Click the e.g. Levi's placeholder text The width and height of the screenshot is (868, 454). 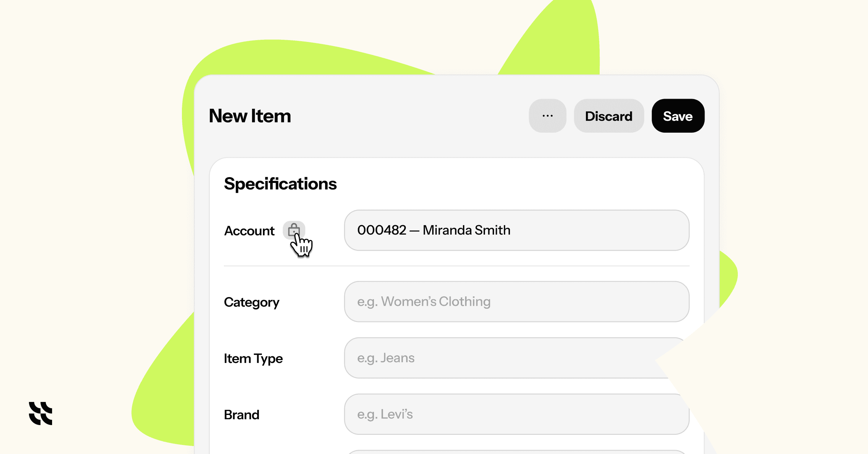pyautogui.click(x=385, y=414)
